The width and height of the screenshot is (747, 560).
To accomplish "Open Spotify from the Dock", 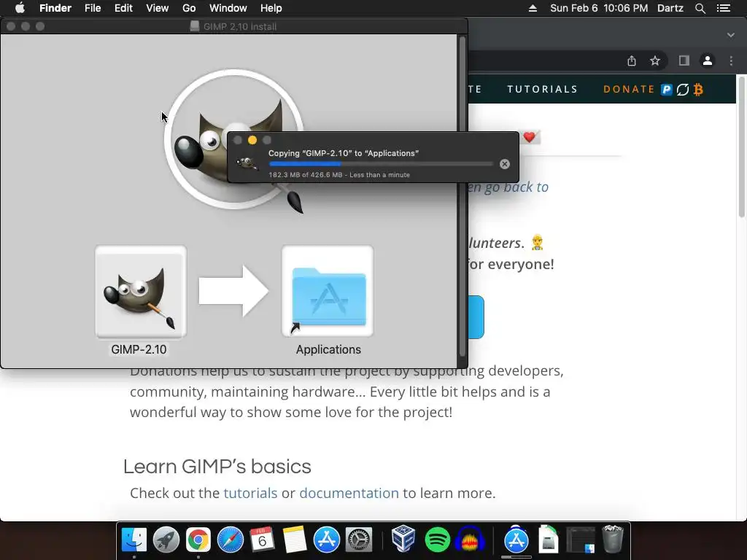I will pos(437,540).
